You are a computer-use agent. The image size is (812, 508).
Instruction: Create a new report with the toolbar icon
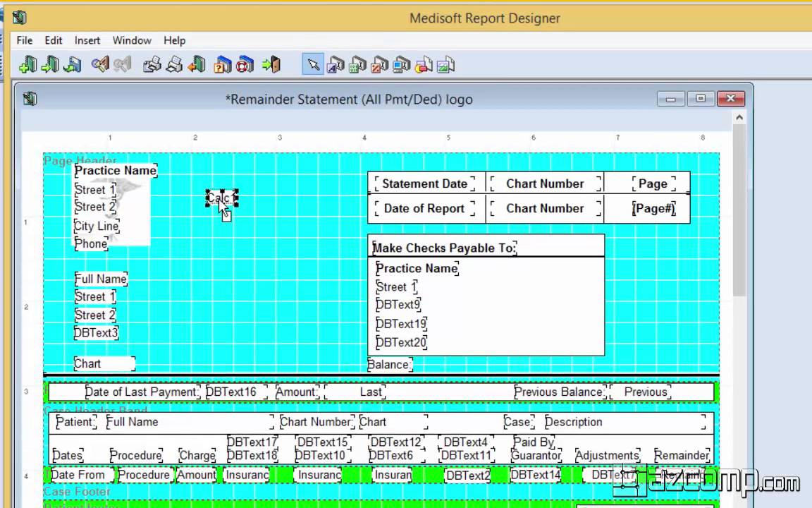(x=27, y=65)
